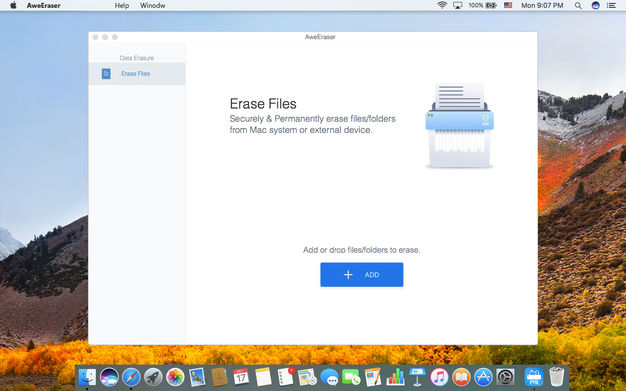Click the battery status indicator
The width and height of the screenshot is (626, 391).
pos(482,5)
